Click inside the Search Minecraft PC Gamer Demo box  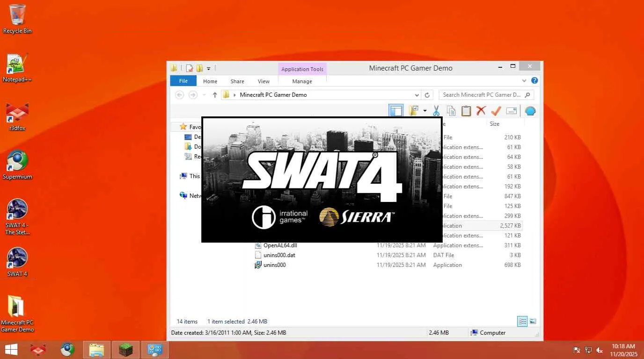pyautogui.click(x=486, y=95)
